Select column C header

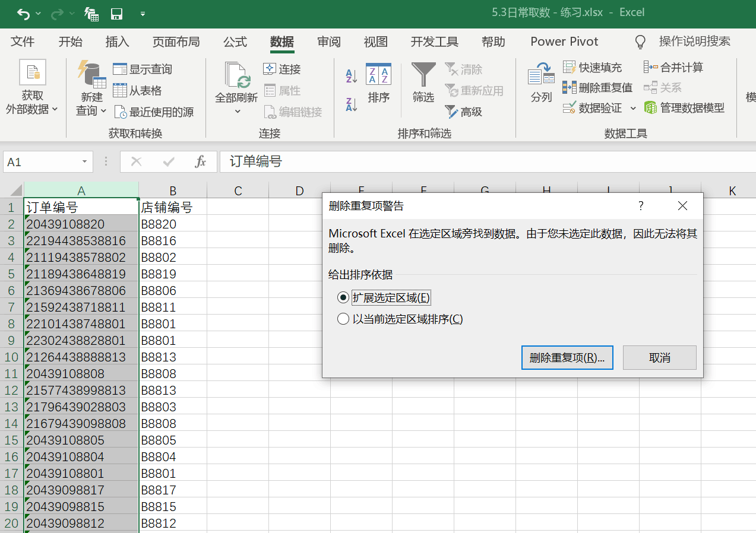tap(238, 191)
